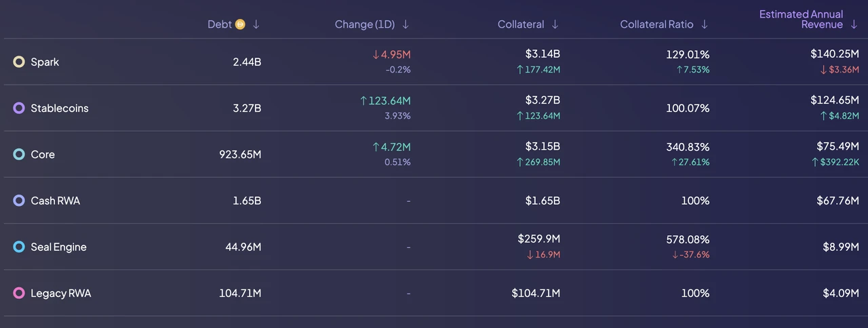Open the Legacy RWA row name
868x328 pixels.
60,293
